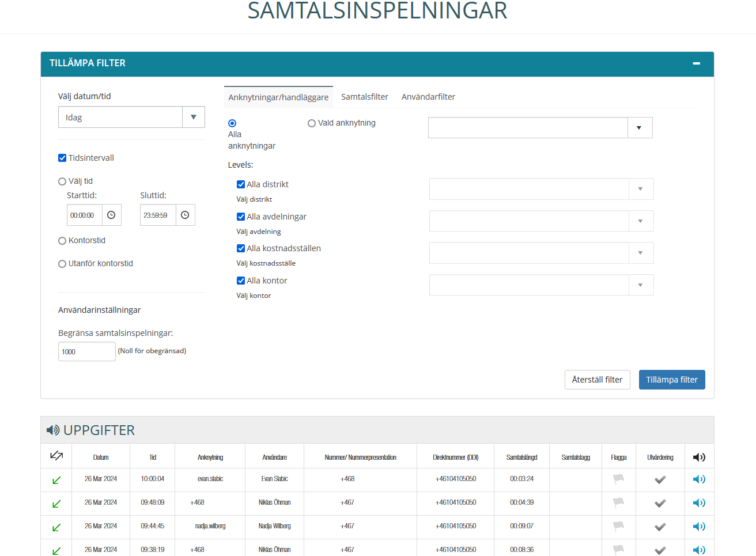The width and height of the screenshot is (756, 556).
Task: Play the 09:44:45 recording speaker icon
Action: (x=698, y=527)
